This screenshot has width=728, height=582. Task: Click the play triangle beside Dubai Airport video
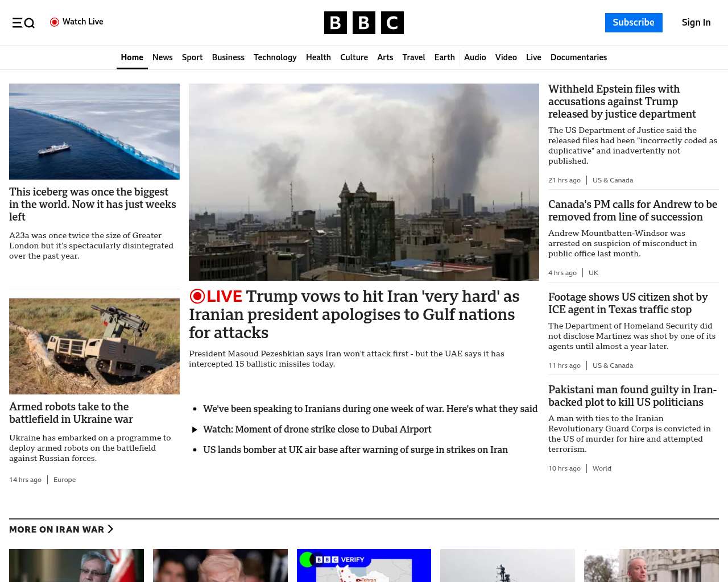[x=195, y=430]
